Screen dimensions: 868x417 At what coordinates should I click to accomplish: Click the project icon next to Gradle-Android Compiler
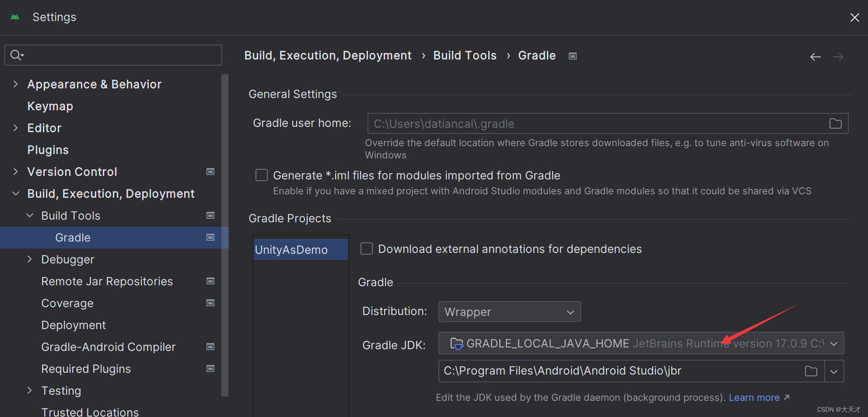point(210,347)
